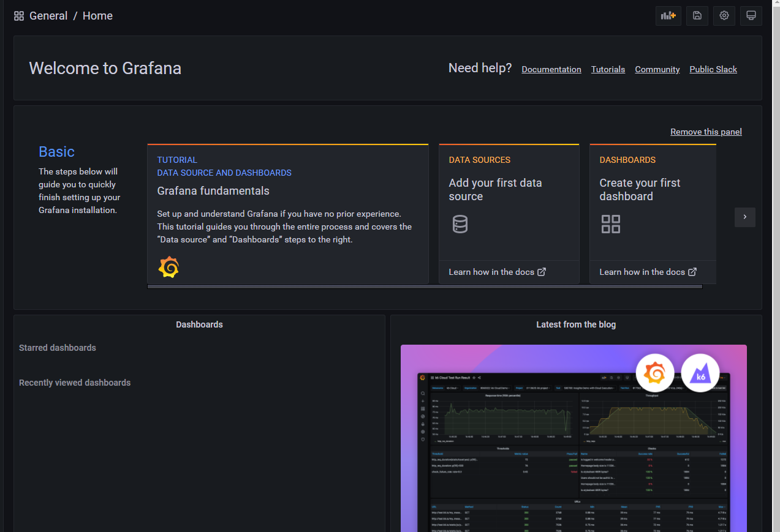The height and width of the screenshot is (532, 780).
Task: Open the Grafana fundamentals tutorial card
Action: (288, 214)
